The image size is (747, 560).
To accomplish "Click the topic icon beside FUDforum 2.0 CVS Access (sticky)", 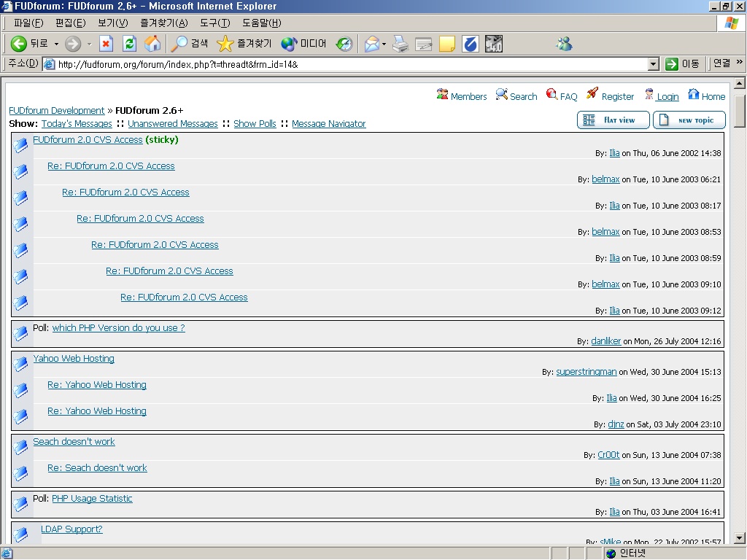I will point(20,145).
